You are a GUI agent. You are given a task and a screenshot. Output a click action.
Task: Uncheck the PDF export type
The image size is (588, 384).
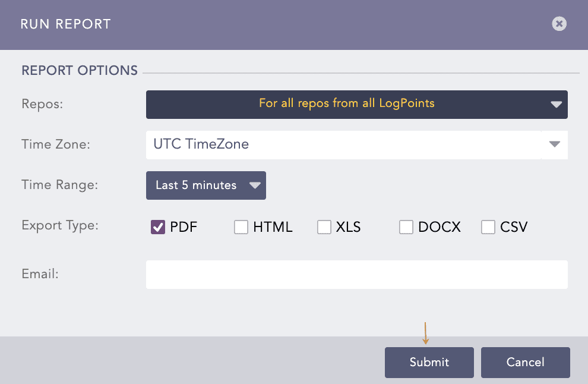click(157, 226)
